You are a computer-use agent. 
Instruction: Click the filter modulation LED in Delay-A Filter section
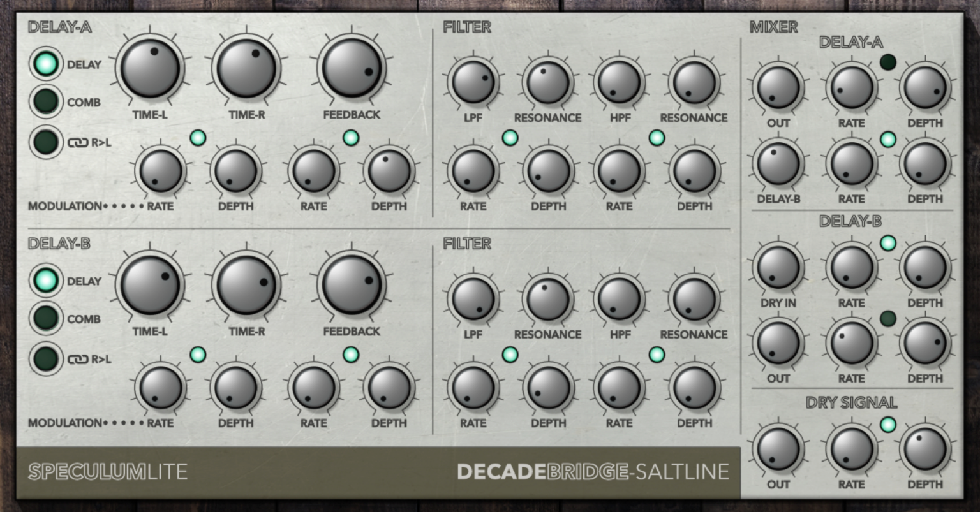point(510,137)
